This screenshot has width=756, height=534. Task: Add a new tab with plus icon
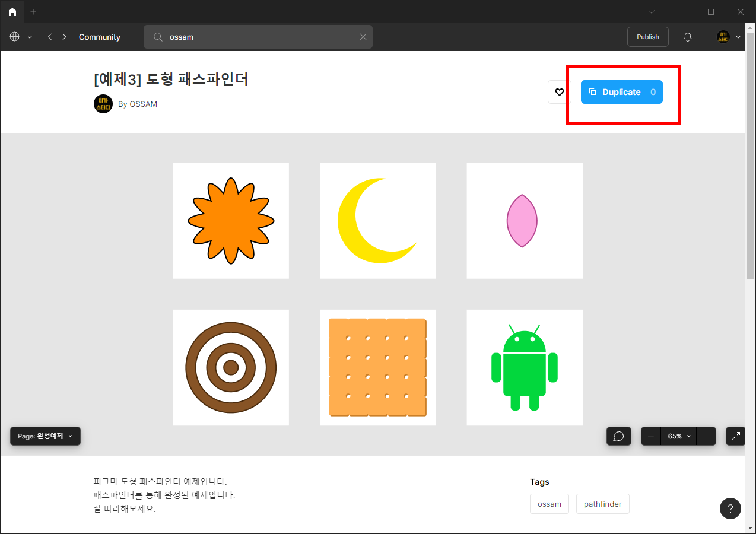[x=33, y=12]
